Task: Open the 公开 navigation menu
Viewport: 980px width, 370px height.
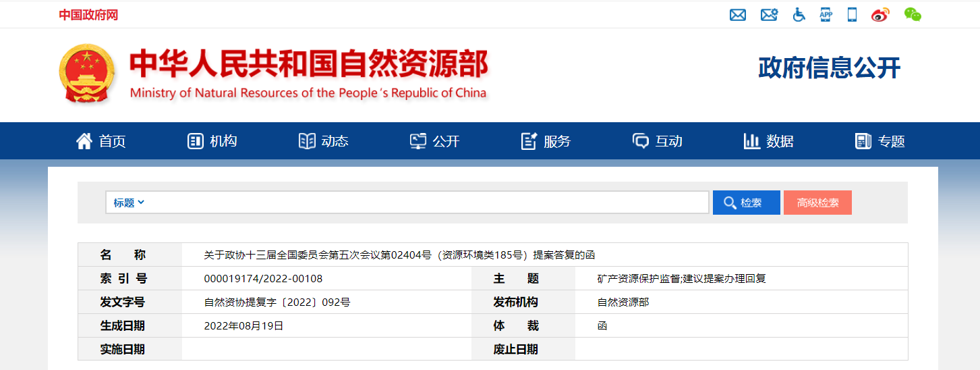Action: click(435, 141)
